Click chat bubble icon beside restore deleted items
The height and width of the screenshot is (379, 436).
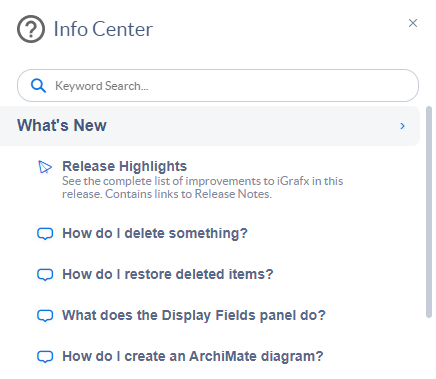45,275
